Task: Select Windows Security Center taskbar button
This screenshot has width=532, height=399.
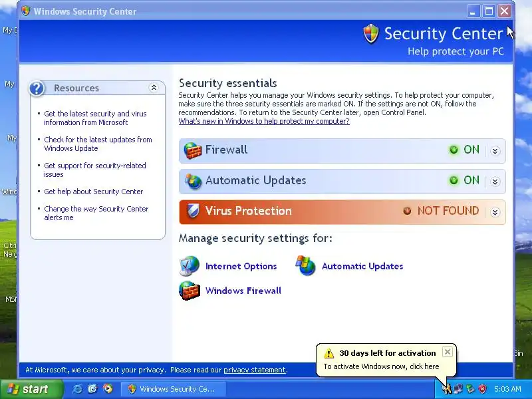Action: click(173, 389)
